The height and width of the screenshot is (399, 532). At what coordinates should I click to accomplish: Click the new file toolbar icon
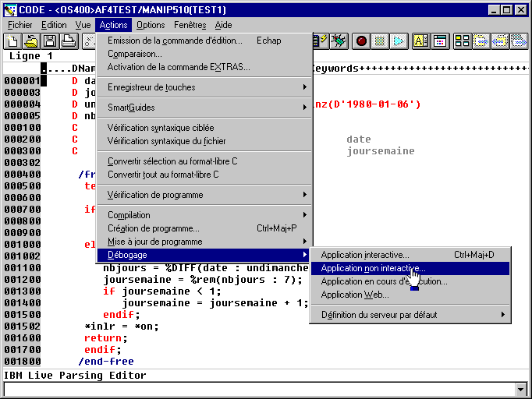tap(12, 41)
